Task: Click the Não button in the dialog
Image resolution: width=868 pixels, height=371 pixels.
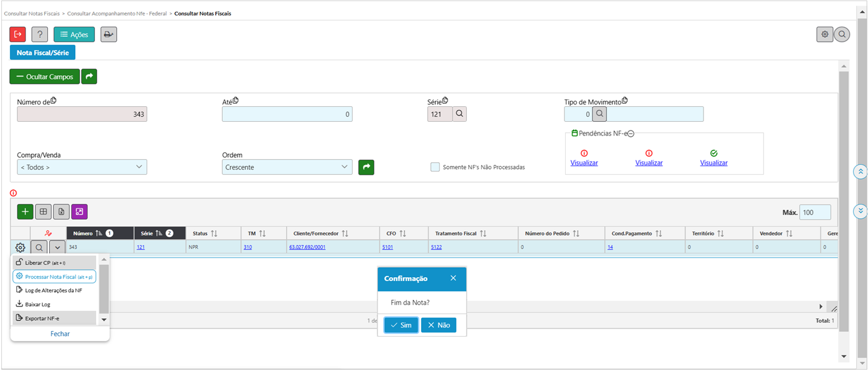Action: tap(438, 325)
